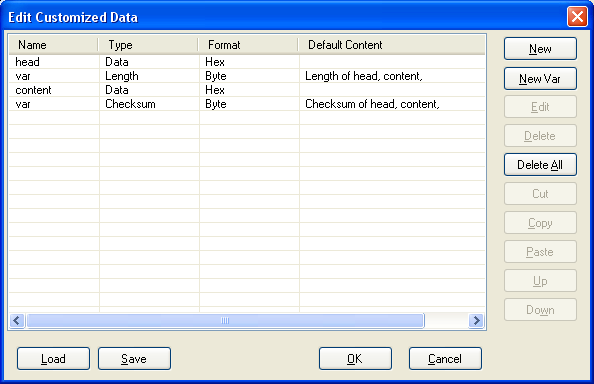Sort by the Type column header
Image resolution: width=594 pixels, height=384 pixels.
[x=148, y=45]
